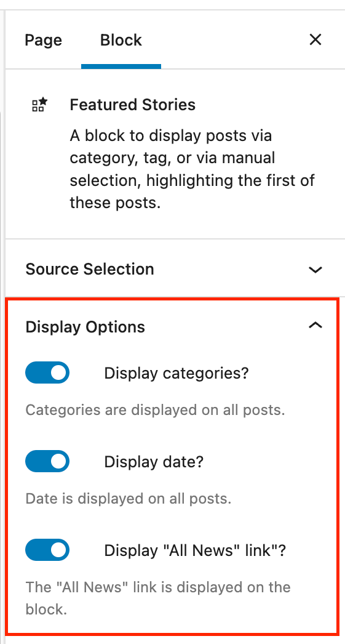This screenshot has height=644, width=345.
Task: Click the Display "All News" link label
Action: click(x=194, y=551)
